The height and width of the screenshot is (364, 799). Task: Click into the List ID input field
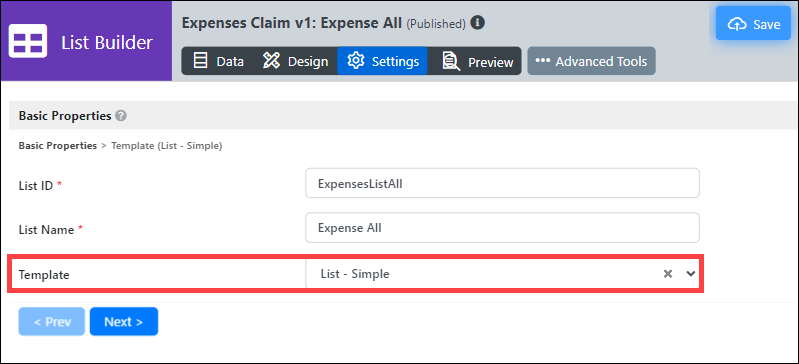click(x=502, y=184)
